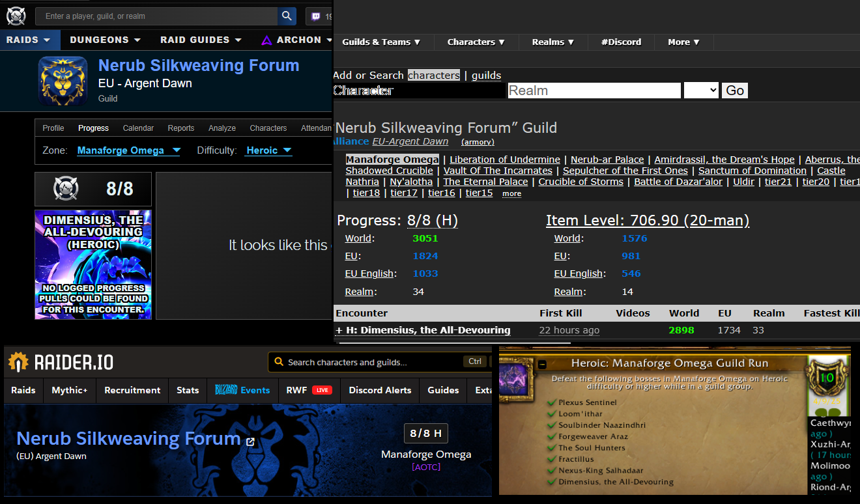Click the world rank value 3051 under Progress
This screenshot has height=504, width=860.
[x=425, y=238]
